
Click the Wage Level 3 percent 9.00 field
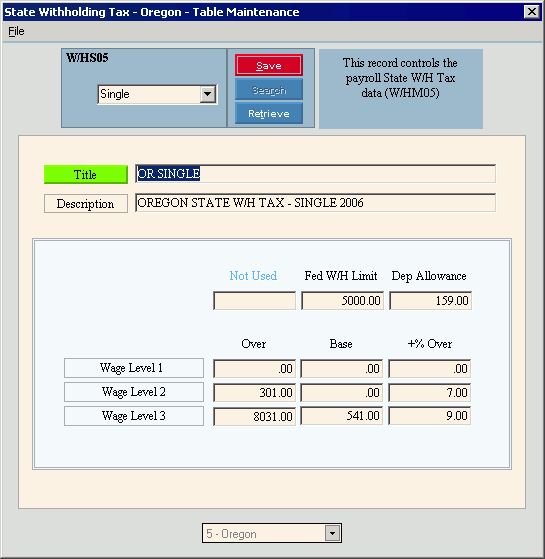pyautogui.click(x=430, y=416)
